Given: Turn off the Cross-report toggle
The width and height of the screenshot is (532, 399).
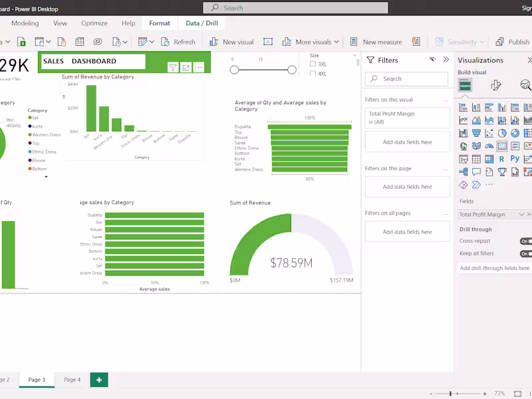Looking at the screenshot, I should tap(526, 241).
